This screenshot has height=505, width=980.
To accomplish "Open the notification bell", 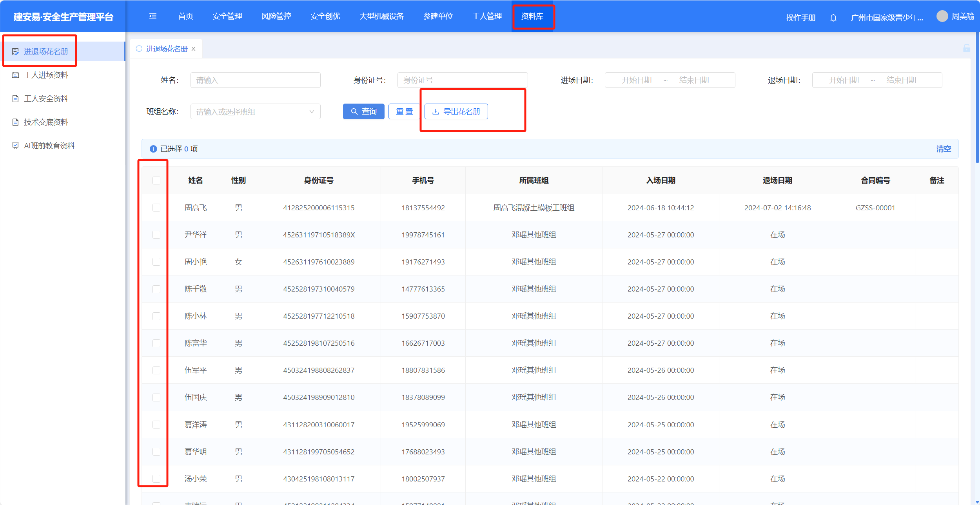I will [833, 18].
